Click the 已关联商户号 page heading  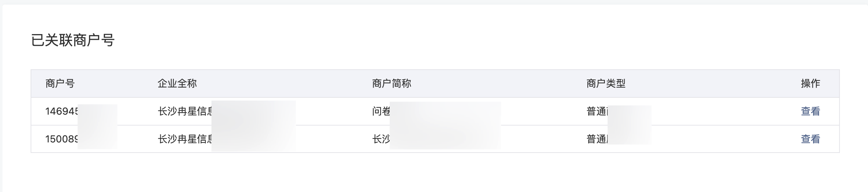pyautogui.click(x=73, y=40)
